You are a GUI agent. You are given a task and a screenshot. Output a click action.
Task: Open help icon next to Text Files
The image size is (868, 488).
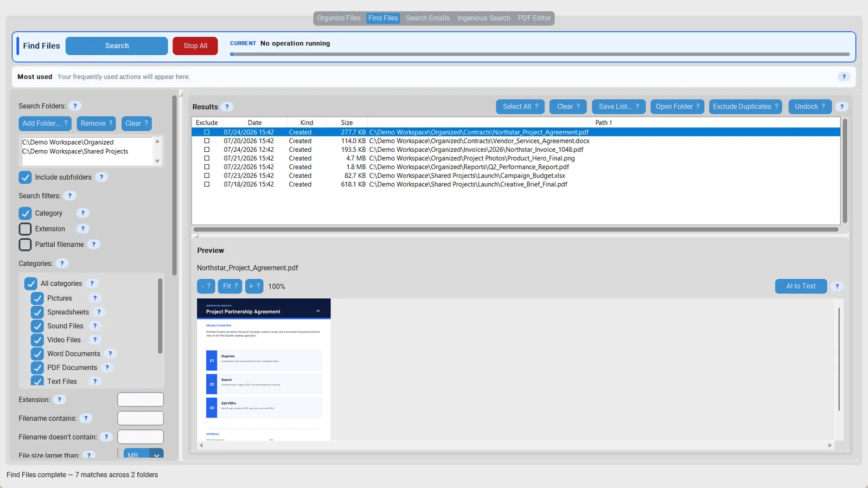coord(95,381)
